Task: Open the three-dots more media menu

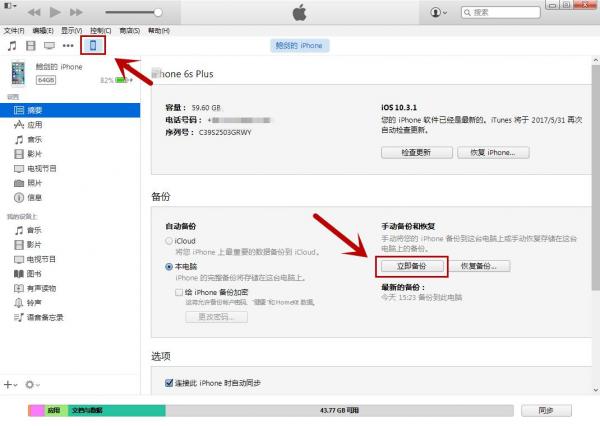Action: (x=68, y=46)
